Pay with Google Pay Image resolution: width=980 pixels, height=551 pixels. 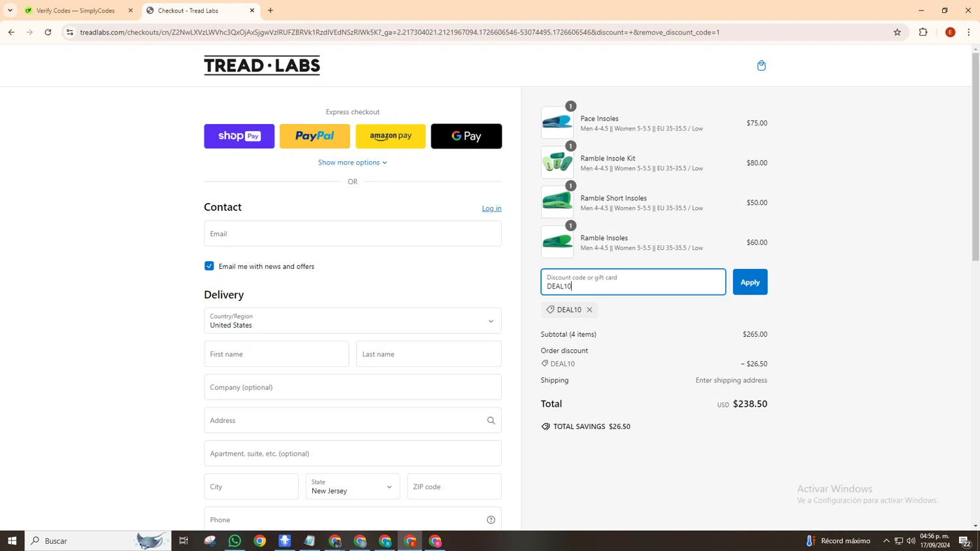pyautogui.click(x=466, y=136)
